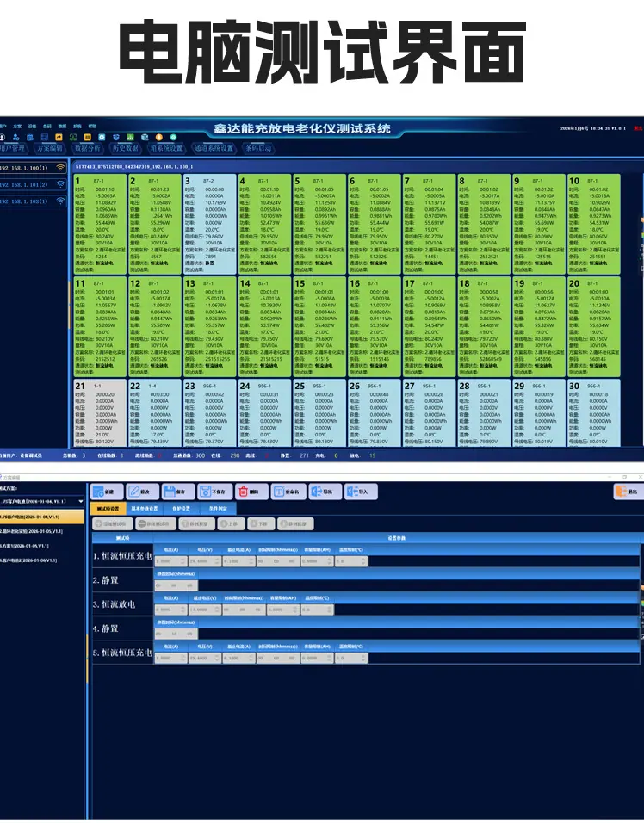Open 通道系统设置 tab
This screenshot has height=823, width=644.
(214, 149)
